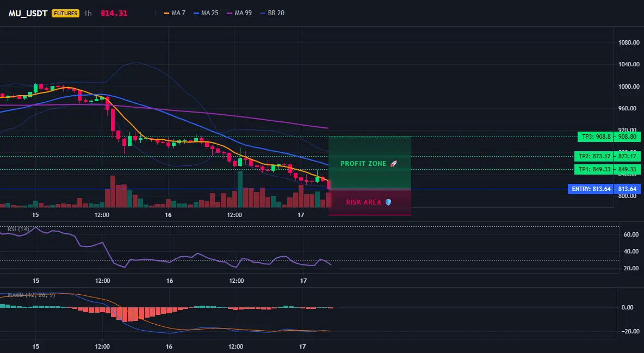The image size is (644, 353).
Task: Click the ENTRY: 813.64 label
Action: [591, 189]
